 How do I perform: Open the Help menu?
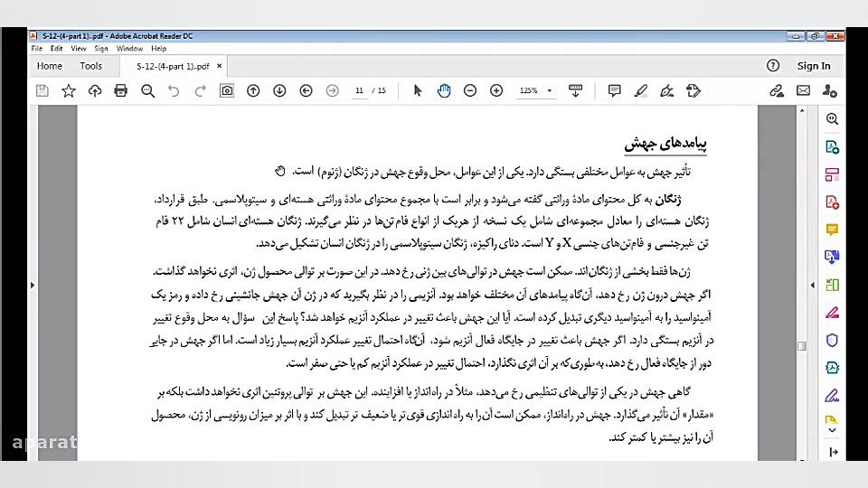(x=159, y=49)
